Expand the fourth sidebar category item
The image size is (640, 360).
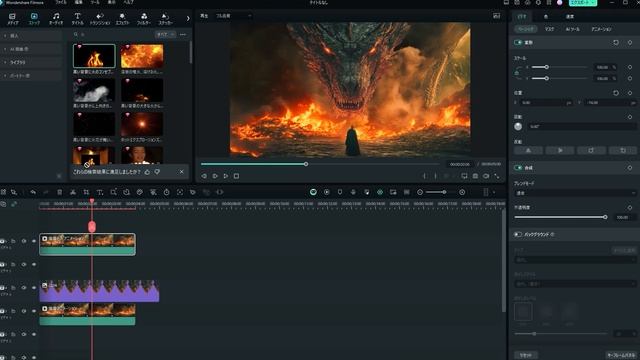[5, 76]
